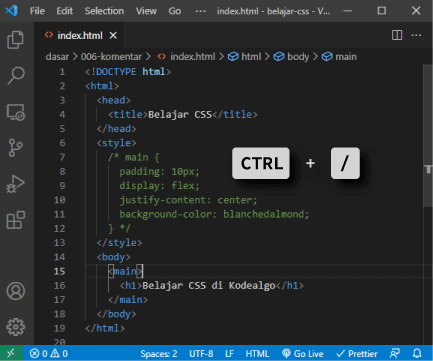
Task: Start Go Live server
Action: [x=302, y=353]
